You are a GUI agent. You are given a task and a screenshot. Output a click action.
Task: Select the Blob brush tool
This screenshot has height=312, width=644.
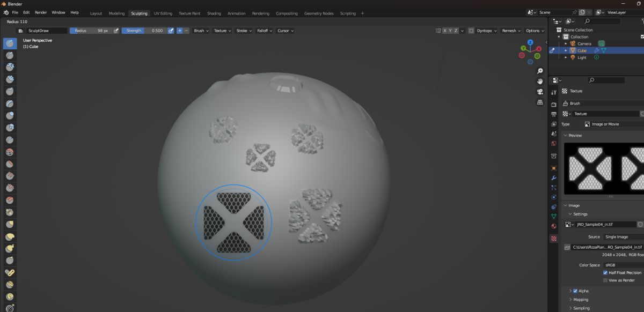[10, 128]
